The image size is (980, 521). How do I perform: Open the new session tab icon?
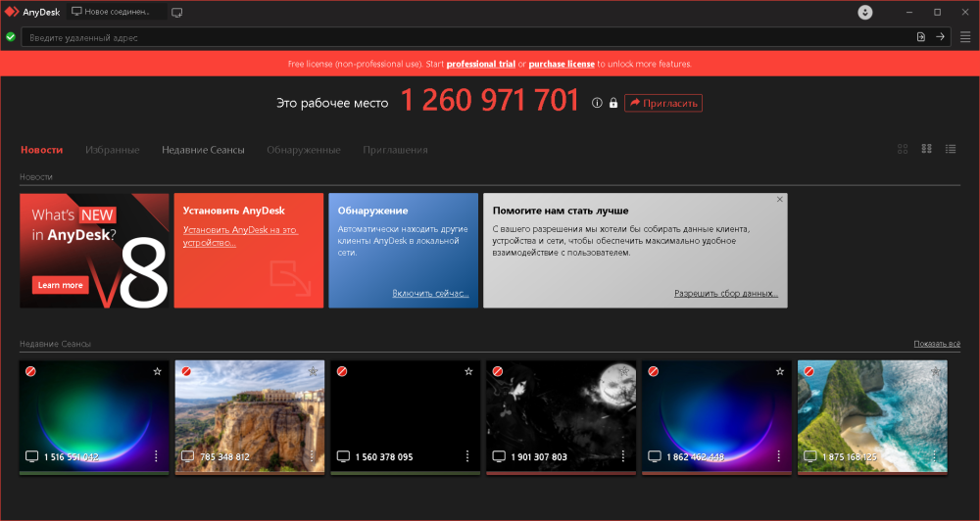pyautogui.click(x=176, y=13)
